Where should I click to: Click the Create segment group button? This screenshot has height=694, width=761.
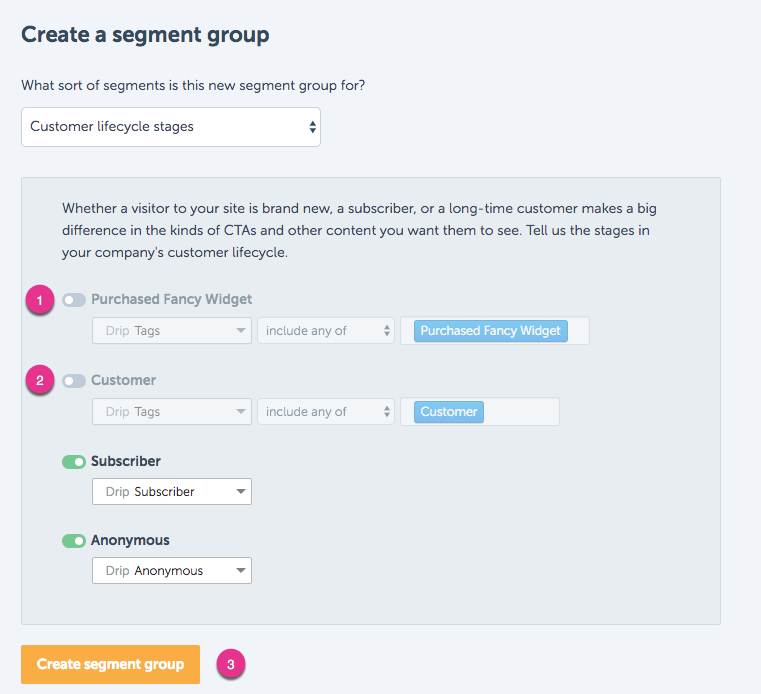click(x=110, y=664)
